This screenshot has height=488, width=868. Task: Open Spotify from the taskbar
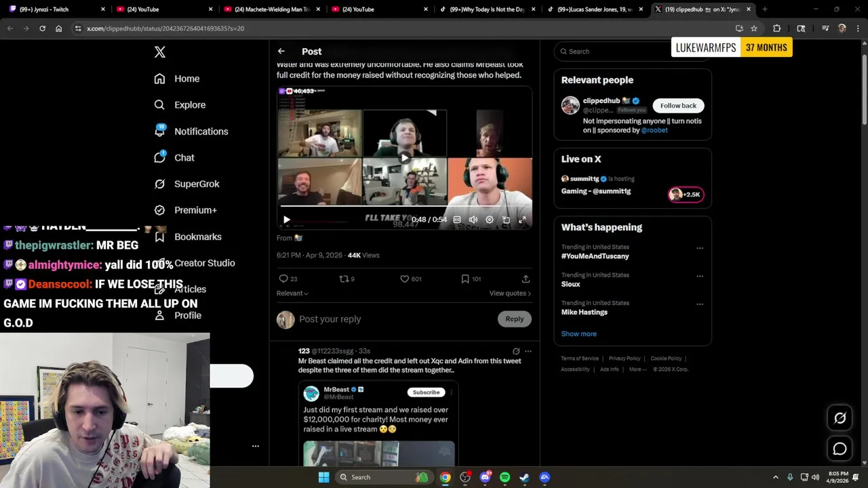click(x=505, y=477)
